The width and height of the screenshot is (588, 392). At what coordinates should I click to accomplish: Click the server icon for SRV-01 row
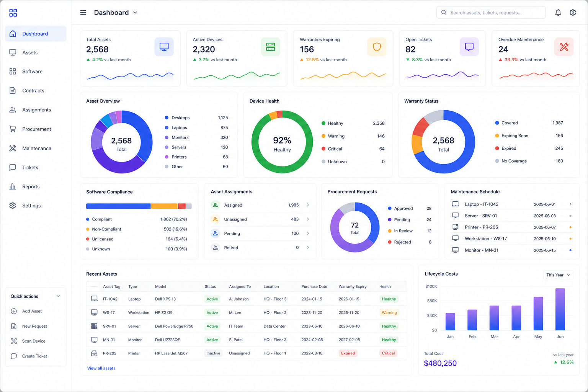click(x=94, y=326)
